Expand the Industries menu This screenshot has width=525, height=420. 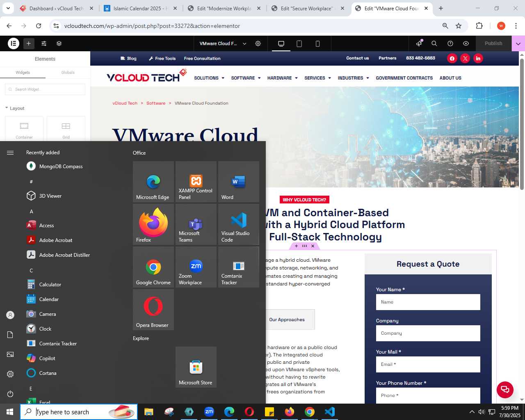click(x=354, y=78)
